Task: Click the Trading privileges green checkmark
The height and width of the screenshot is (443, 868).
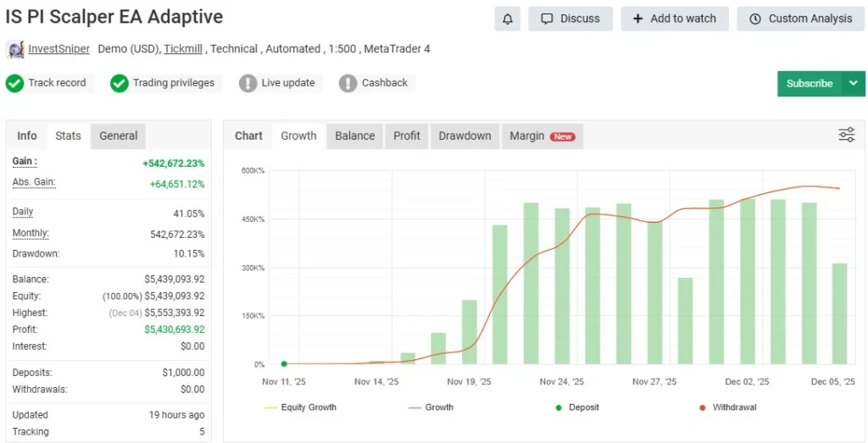Action: coord(119,83)
